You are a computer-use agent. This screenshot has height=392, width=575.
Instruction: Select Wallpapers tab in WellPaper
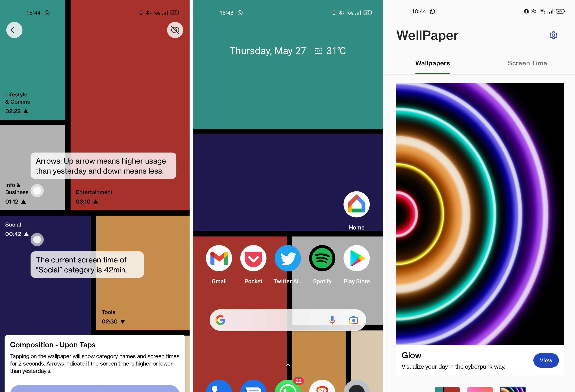(x=432, y=63)
